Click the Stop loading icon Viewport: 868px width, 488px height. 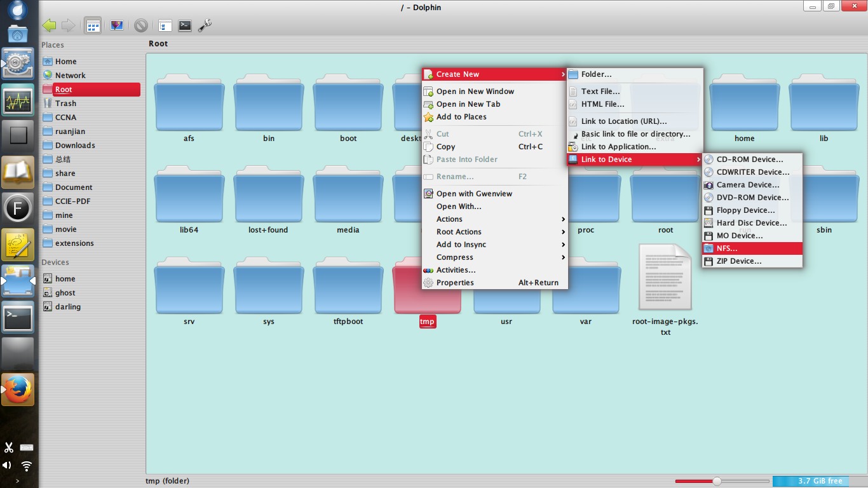pos(141,25)
